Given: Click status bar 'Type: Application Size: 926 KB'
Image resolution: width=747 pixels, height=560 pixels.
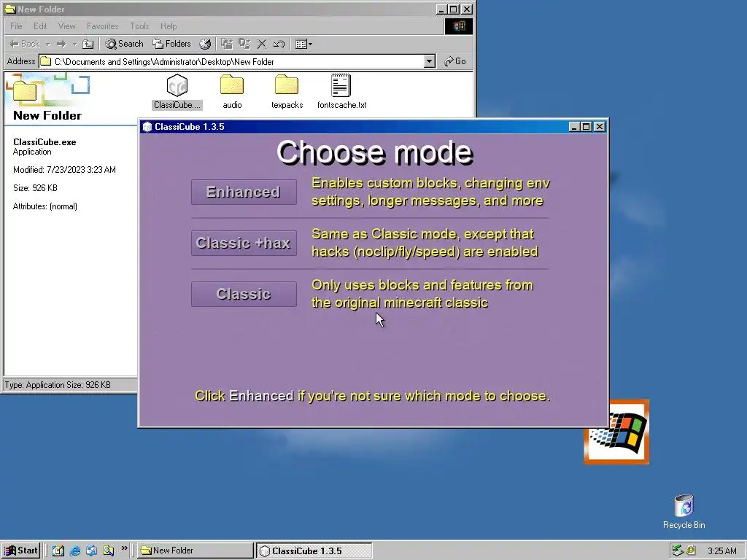Looking at the screenshot, I should pyautogui.click(x=58, y=385).
